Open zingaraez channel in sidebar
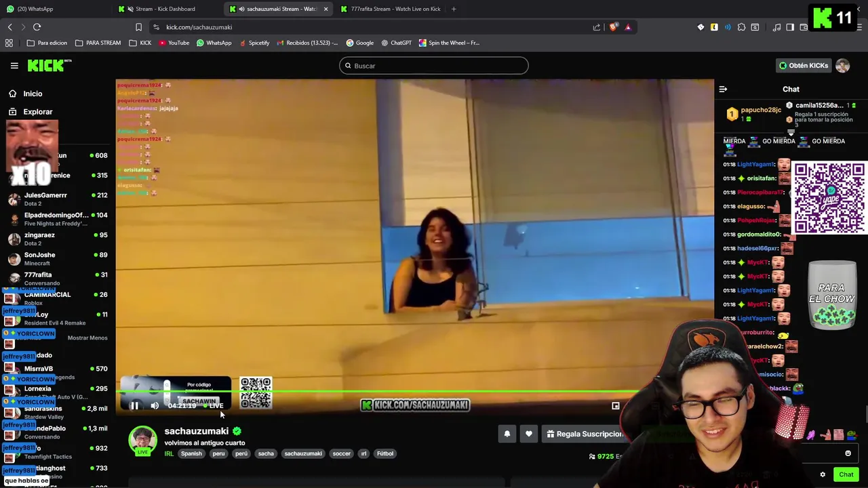The height and width of the screenshot is (488, 868). [58, 239]
